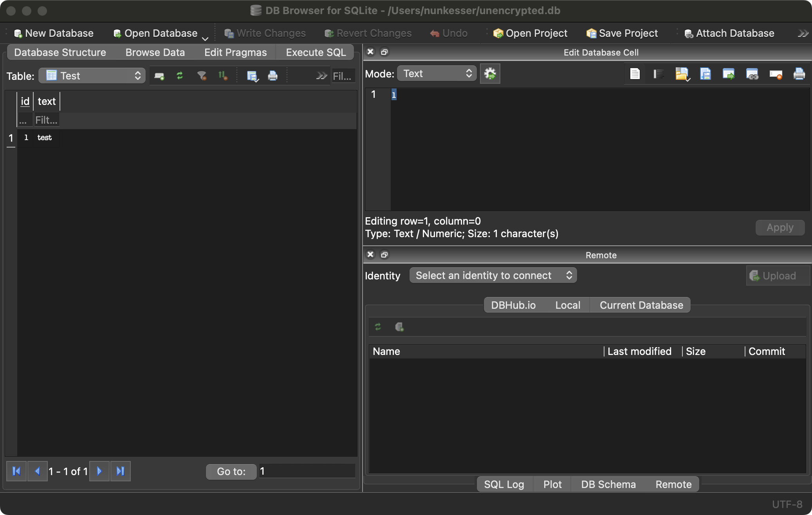Switch to the Database Structure tab
Image resolution: width=812 pixels, height=515 pixels.
point(60,52)
